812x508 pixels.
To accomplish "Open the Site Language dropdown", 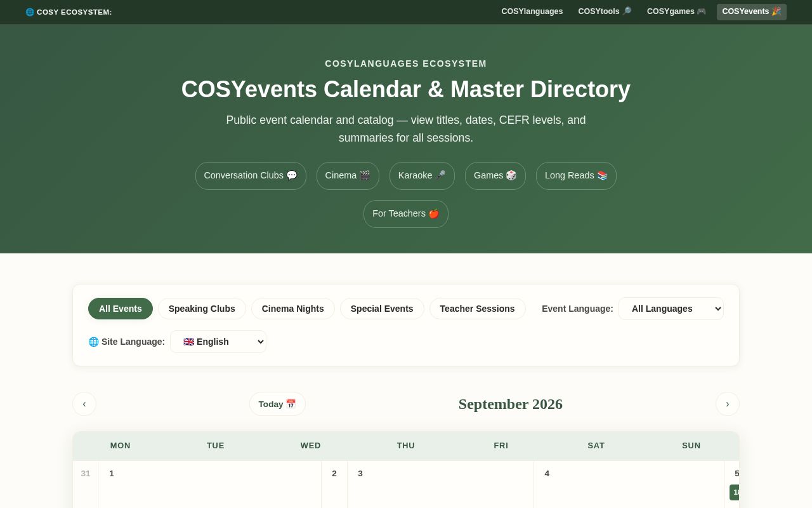I will [218, 342].
